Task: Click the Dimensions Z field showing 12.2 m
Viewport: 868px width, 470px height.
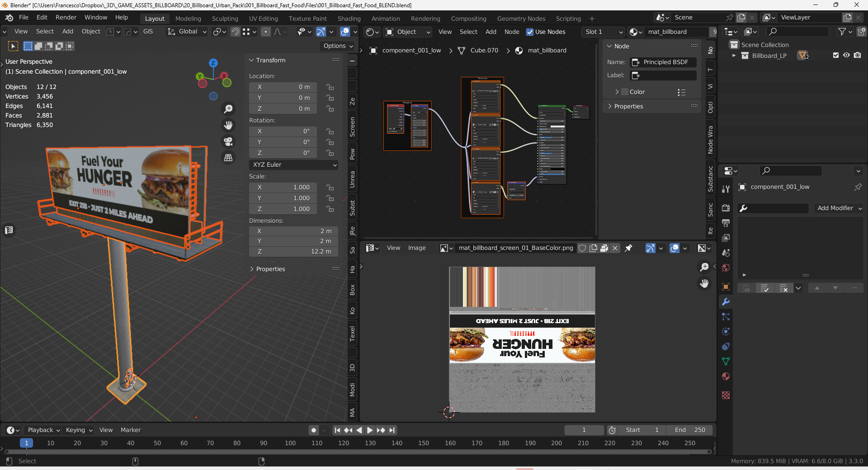Action: coord(294,252)
